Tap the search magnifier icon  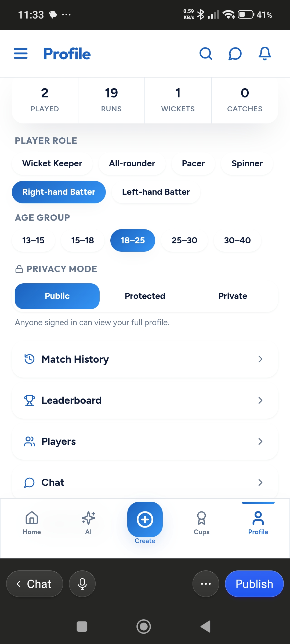(206, 54)
